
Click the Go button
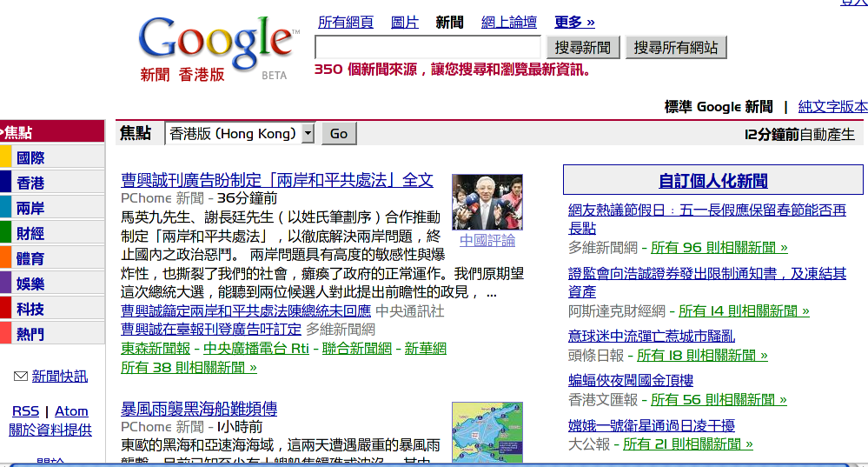tap(339, 134)
